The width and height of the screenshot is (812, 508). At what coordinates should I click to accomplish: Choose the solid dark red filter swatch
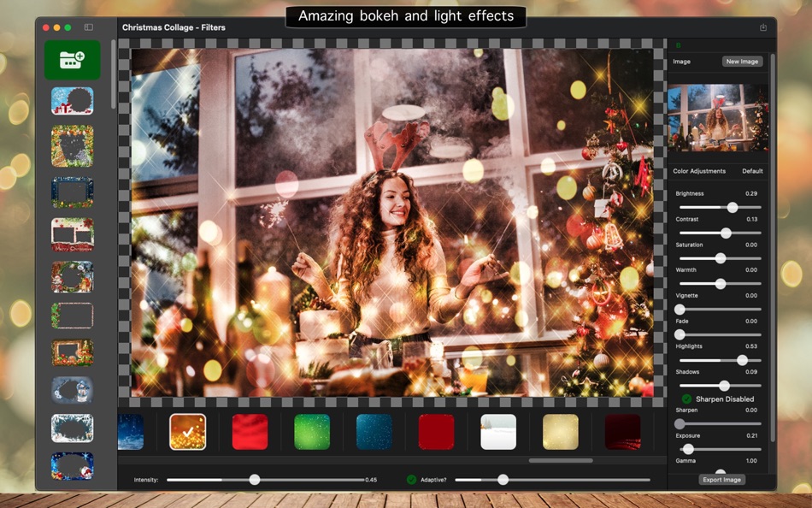(x=436, y=431)
